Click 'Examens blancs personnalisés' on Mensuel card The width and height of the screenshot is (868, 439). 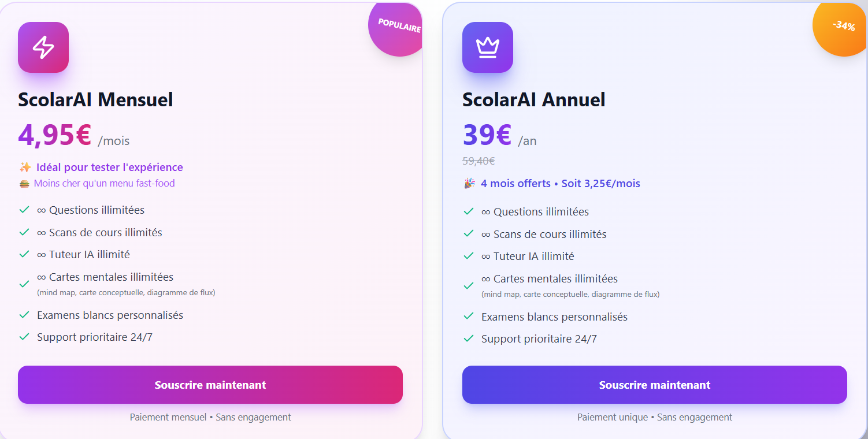pyautogui.click(x=110, y=315)
